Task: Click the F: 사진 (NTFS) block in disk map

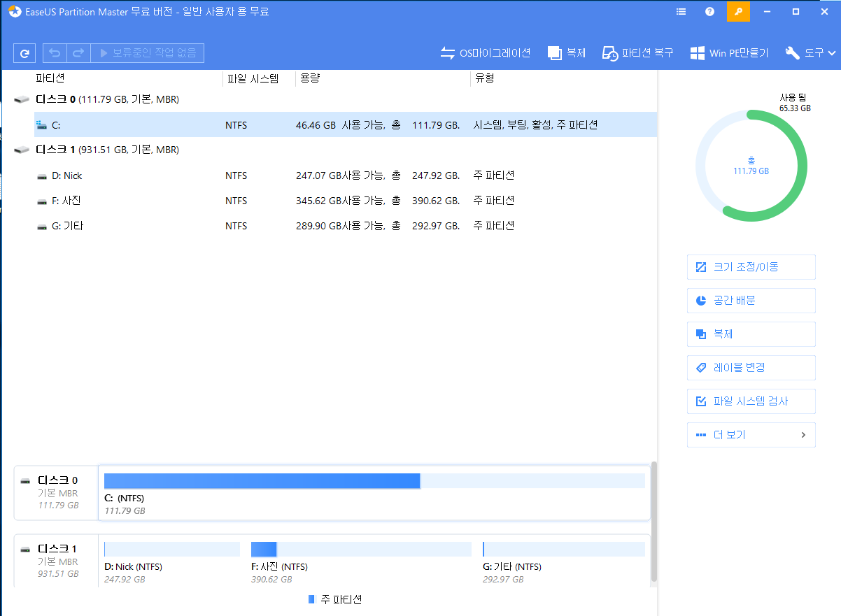Action: point(361,562)
